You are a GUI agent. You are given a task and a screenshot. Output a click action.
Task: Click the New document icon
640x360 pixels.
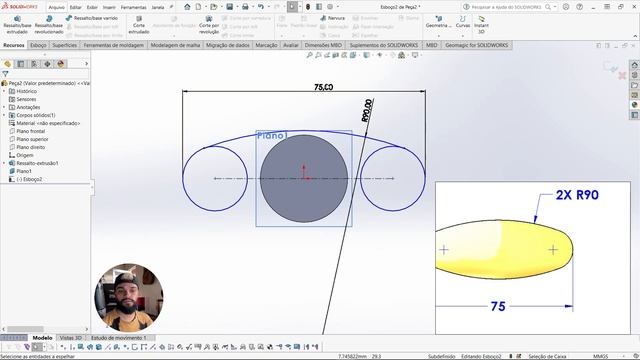(x=198, y=7)
